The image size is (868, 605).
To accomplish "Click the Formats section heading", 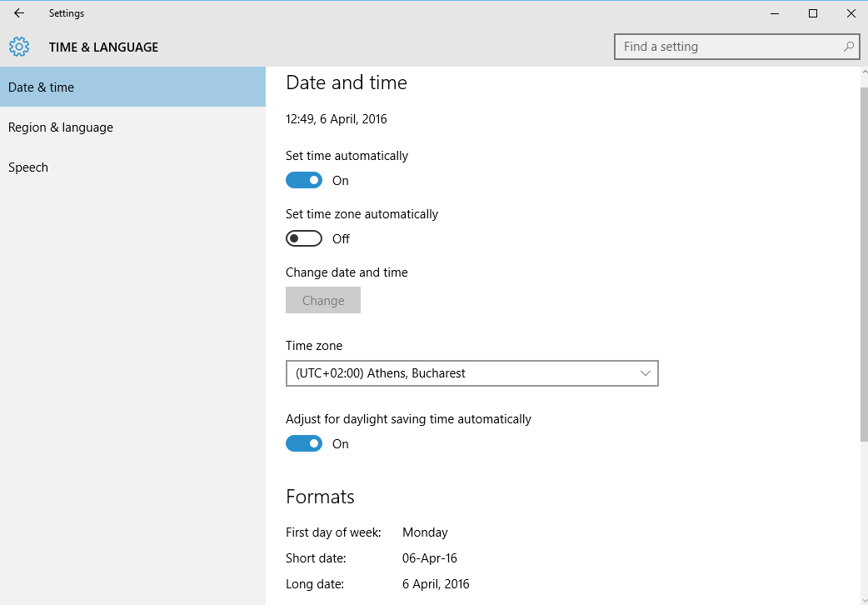I will pyautogui.click(x=320, y=496).
